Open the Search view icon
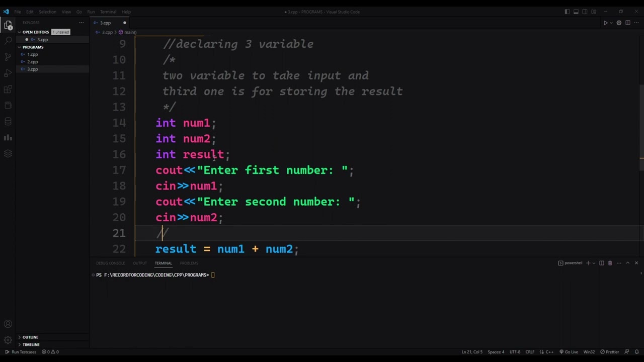 point(8,40)
